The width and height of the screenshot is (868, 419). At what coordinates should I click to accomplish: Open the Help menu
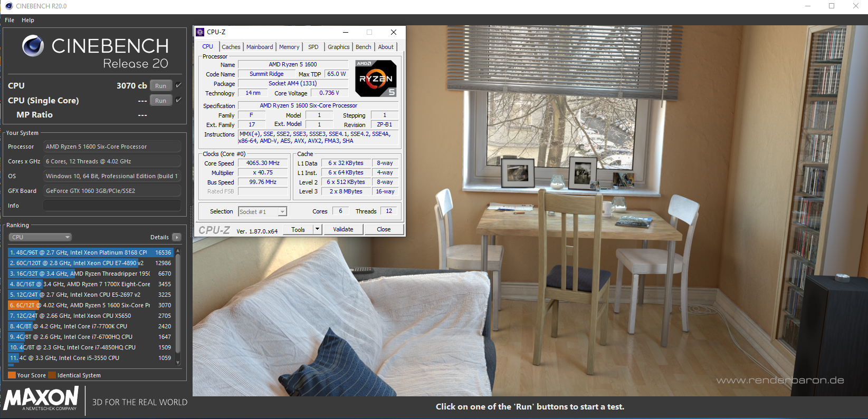tap(28, 20)
